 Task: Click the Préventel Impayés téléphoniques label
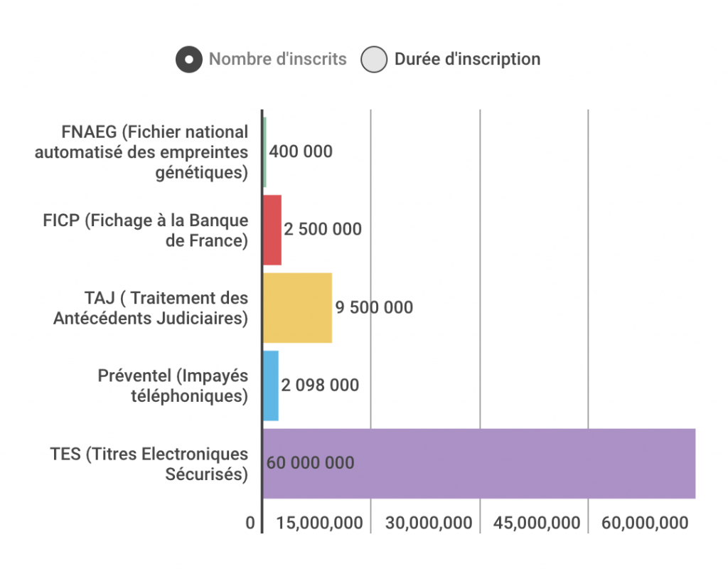(x=173, y=386)
